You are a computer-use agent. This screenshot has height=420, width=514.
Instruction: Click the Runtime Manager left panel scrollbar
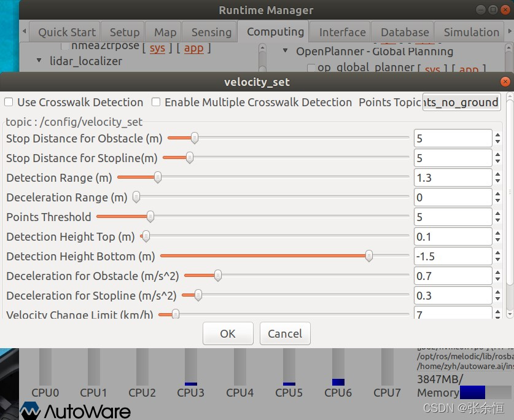[x=262, y=57]
